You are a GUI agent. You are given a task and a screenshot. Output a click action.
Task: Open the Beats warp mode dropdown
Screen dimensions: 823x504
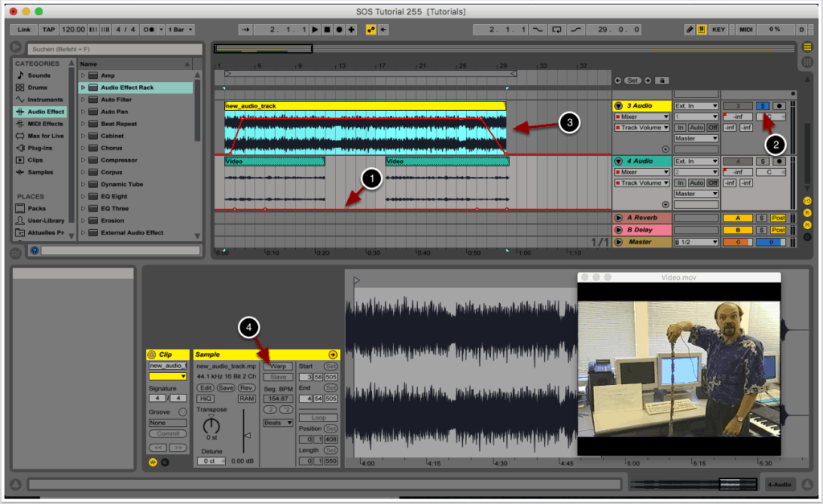[x=278, y=422]
